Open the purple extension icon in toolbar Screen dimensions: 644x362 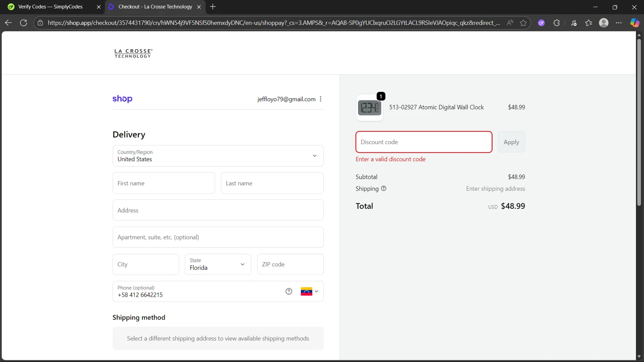[x=541, y=23]
